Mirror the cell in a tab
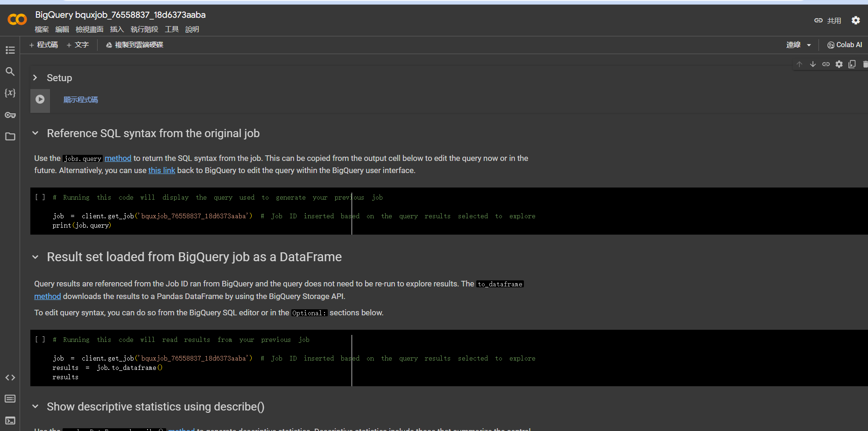 (x=852, y=64)
